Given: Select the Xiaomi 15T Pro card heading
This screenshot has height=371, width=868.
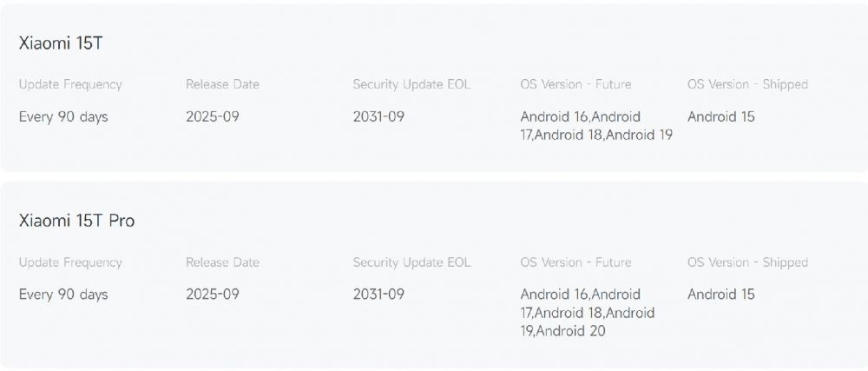Looking at the screenshot, I should [76, 221].
